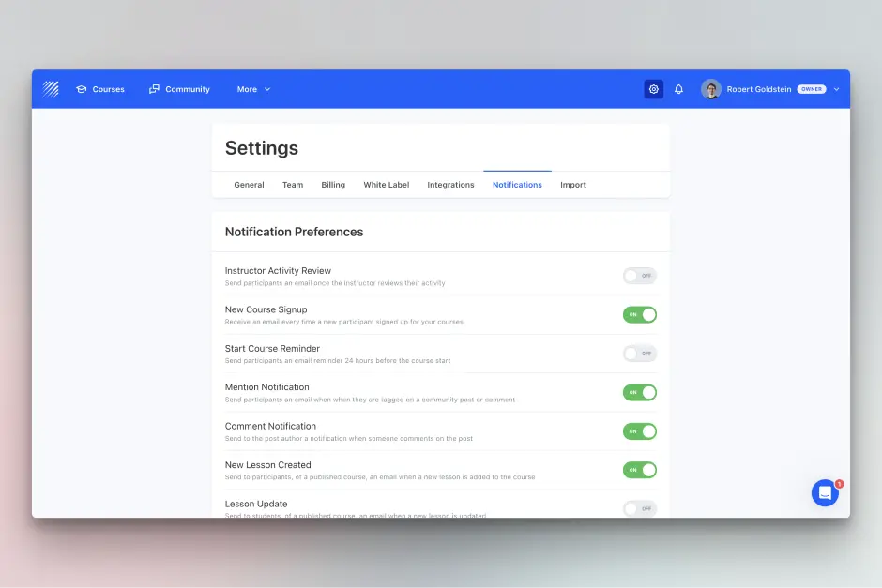Click the 'someone comments on the post' description
882x588 pixels.
[x=349, y=438]
